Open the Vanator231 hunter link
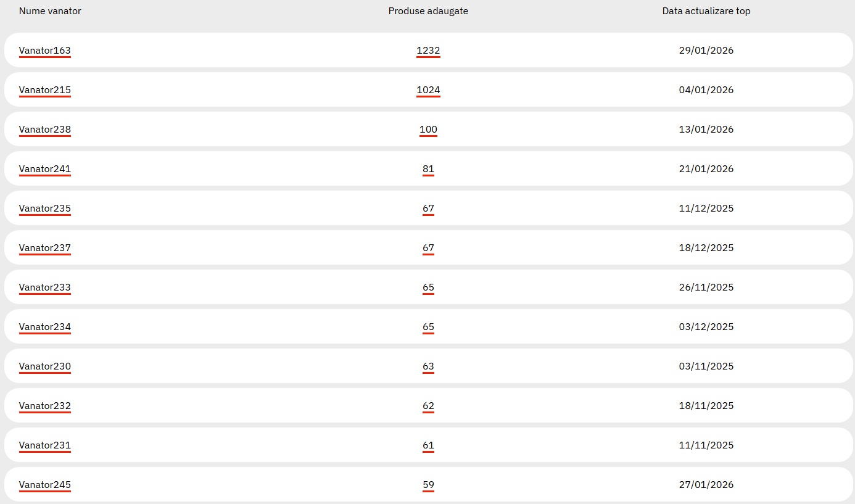 (45, 445)
